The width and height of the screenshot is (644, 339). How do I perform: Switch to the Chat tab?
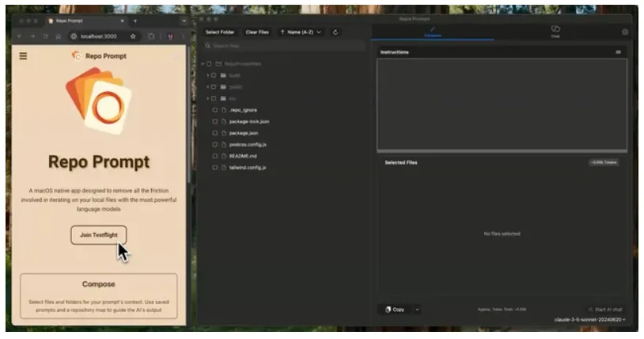pos(555,32)
